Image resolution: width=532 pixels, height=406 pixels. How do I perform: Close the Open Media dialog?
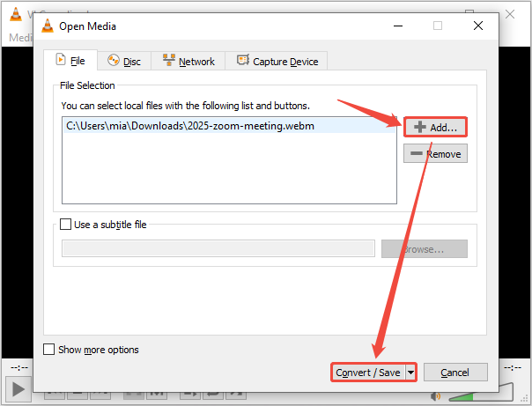pyautogui.click(x=478, y=26)
